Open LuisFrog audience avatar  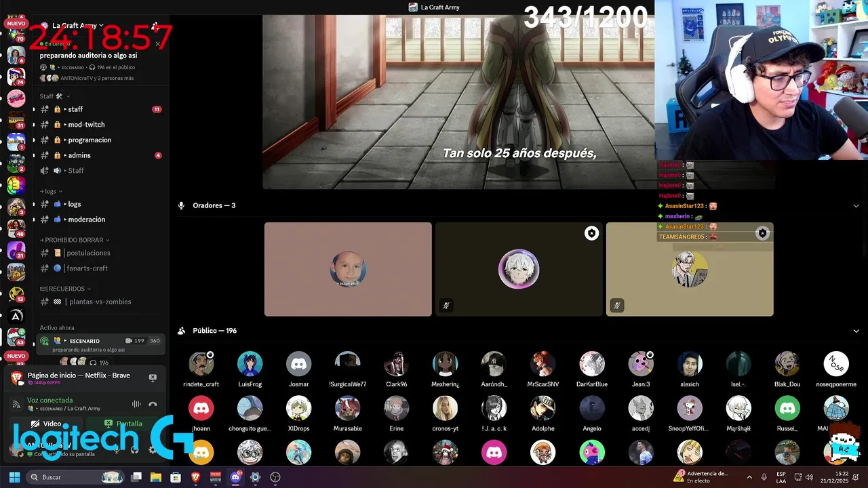point(250,364)
